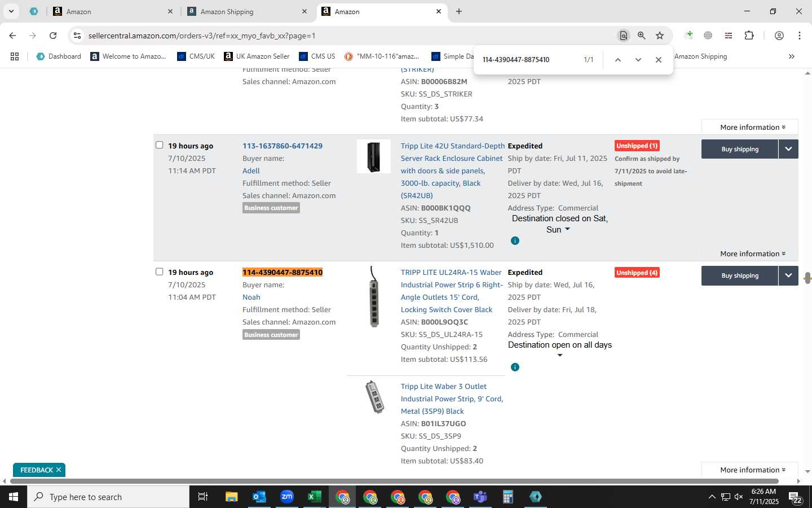Expand More information for STRIKER order
Image resolution: width=812 pixels, height=508 pixels.
point(752,127)
